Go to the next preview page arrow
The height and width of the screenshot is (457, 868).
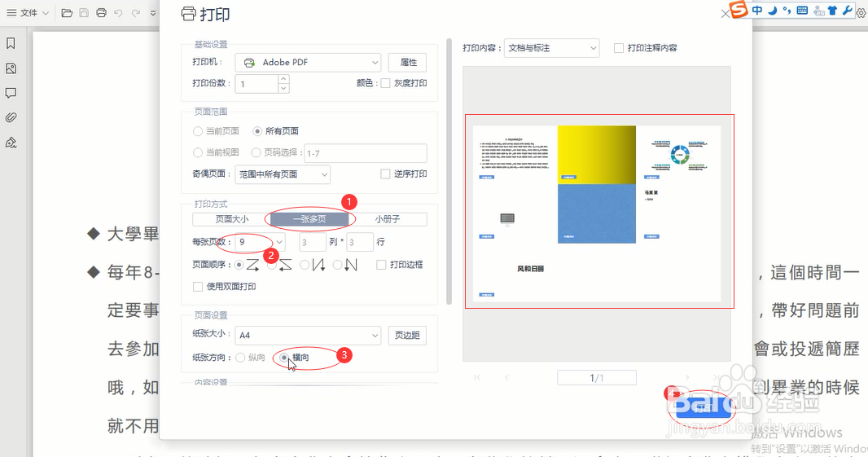click(x=687, y=378)
